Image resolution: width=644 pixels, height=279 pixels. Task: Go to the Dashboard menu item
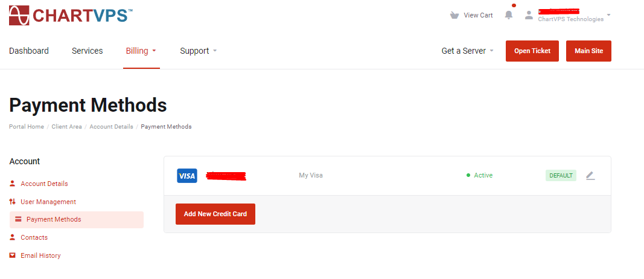29,51
